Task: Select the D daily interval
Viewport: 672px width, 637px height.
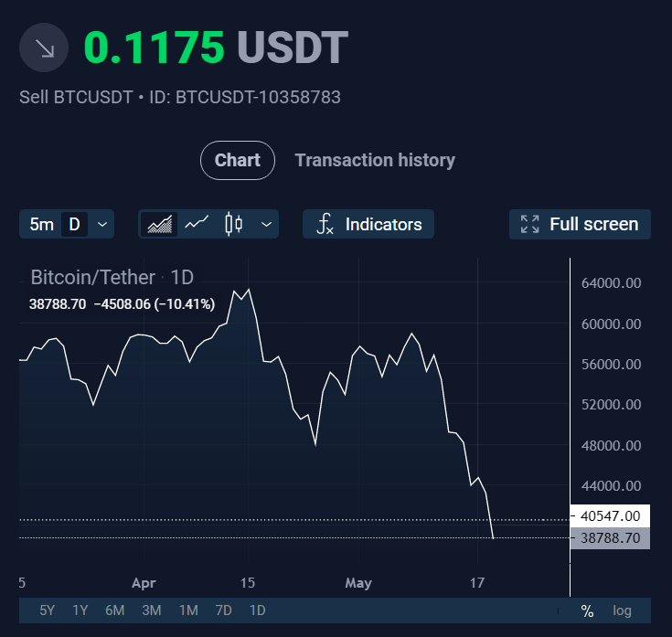Action: coord(75,224)
